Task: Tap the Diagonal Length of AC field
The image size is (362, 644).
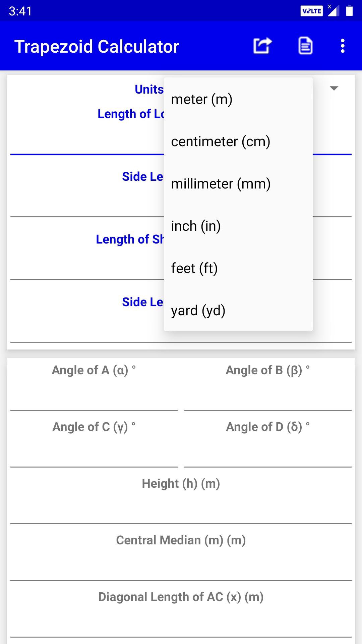Action: pyautogui.click(x=181, y=623)
